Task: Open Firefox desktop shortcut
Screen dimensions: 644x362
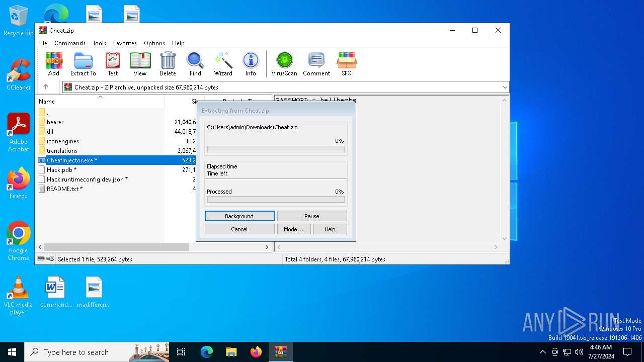Action: 19,183
